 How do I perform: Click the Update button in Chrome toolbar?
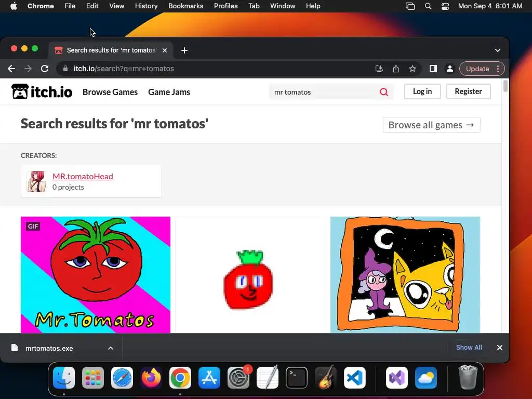477,69
